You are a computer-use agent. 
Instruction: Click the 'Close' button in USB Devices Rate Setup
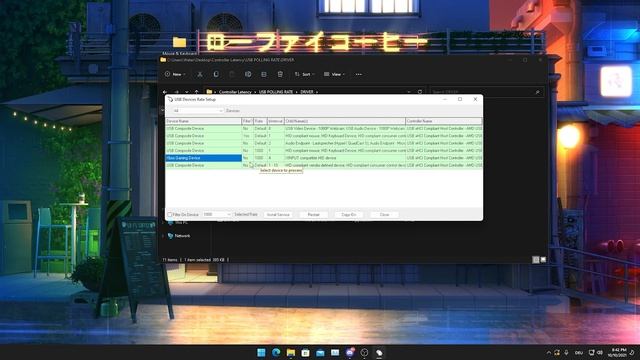384,215
